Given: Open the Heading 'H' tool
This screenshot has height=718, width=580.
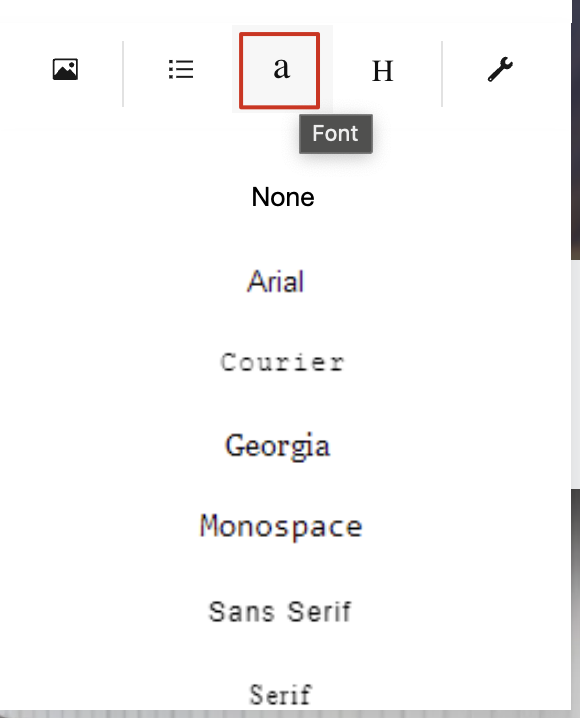Looking at the screenshot, I should tap(383, 71).
